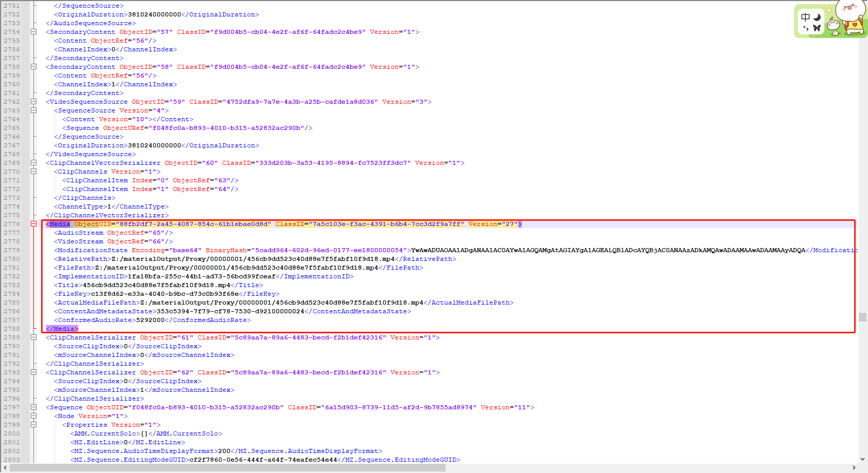Collapse the Properties fold on line 2799
868x473 pixels.
(33, 424)
